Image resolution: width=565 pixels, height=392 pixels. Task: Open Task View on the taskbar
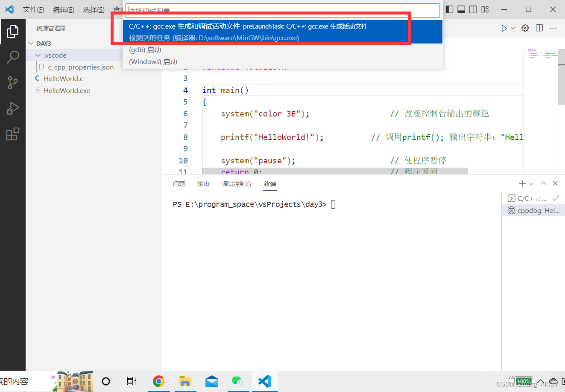tap(132, 381)
